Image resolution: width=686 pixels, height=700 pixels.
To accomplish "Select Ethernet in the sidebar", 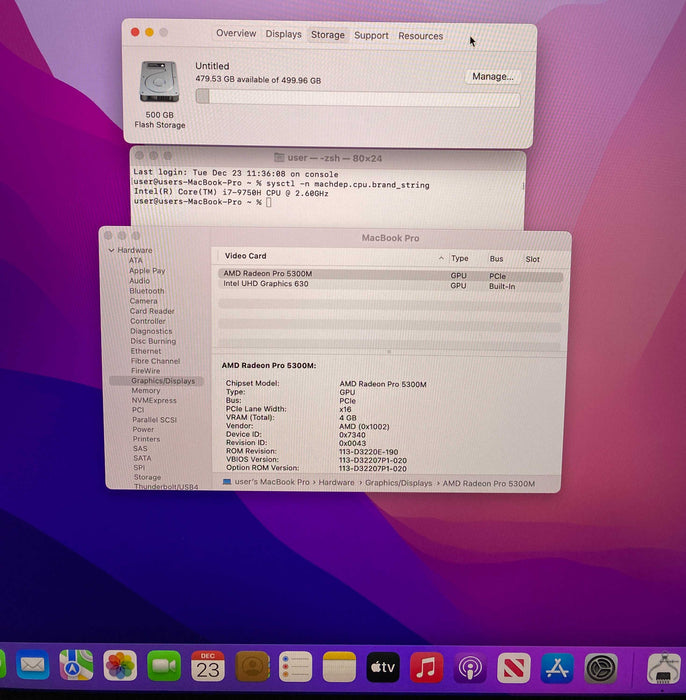I will coord(146,351).
